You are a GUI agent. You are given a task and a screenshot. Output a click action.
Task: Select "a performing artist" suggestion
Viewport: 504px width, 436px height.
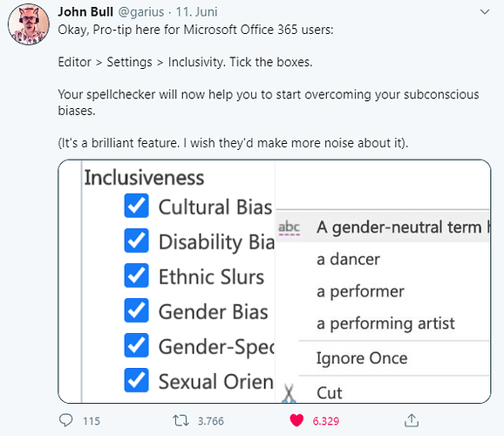385,324
